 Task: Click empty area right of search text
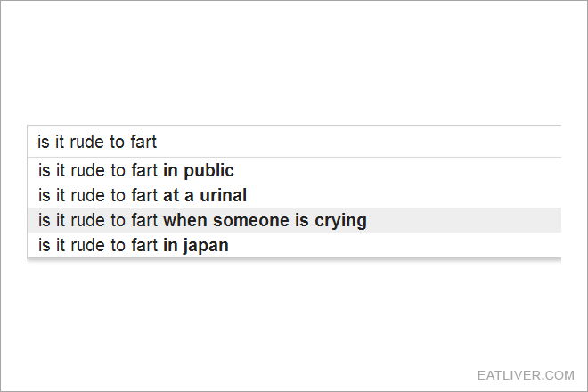tap(359, 142)
